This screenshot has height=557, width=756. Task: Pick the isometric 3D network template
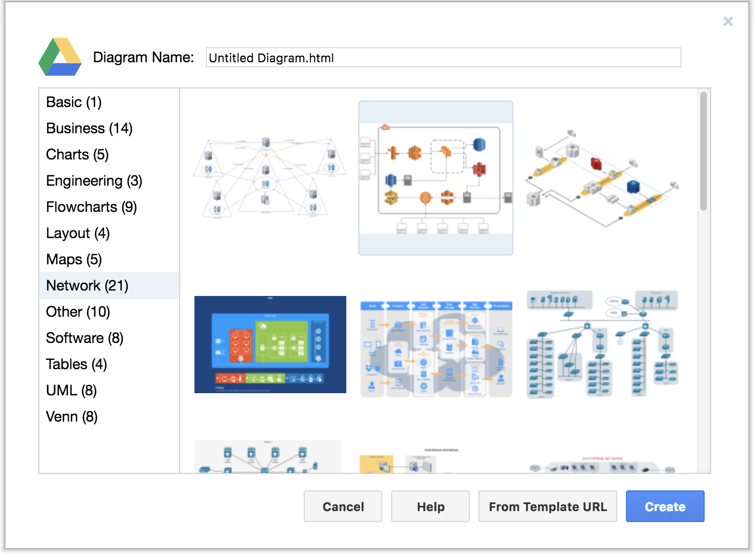click(602, 178)
